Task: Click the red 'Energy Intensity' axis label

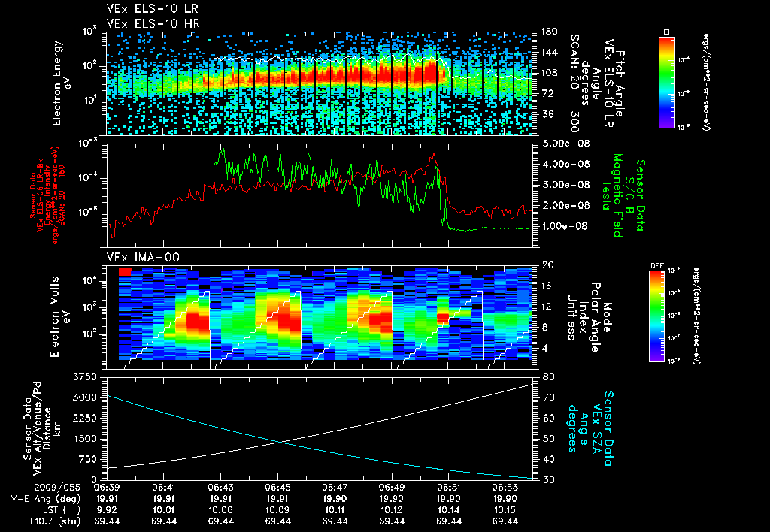Action: tap(48, 195)
